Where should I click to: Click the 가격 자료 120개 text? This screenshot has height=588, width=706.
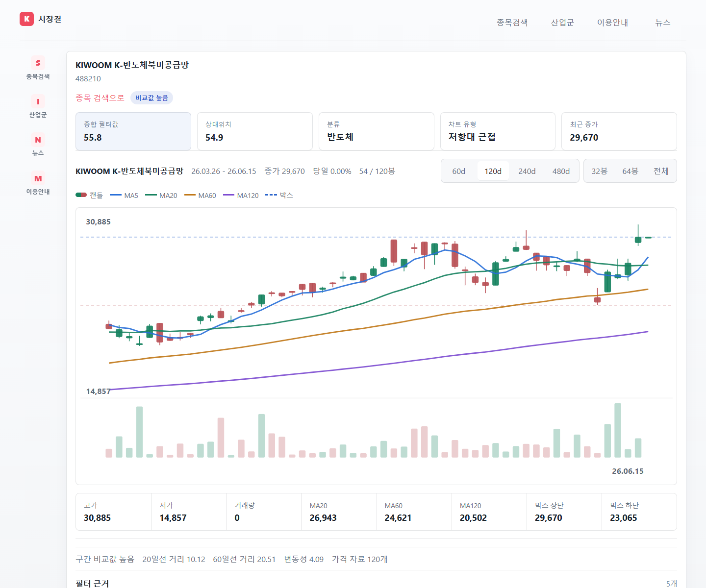[x=360, y=559]
